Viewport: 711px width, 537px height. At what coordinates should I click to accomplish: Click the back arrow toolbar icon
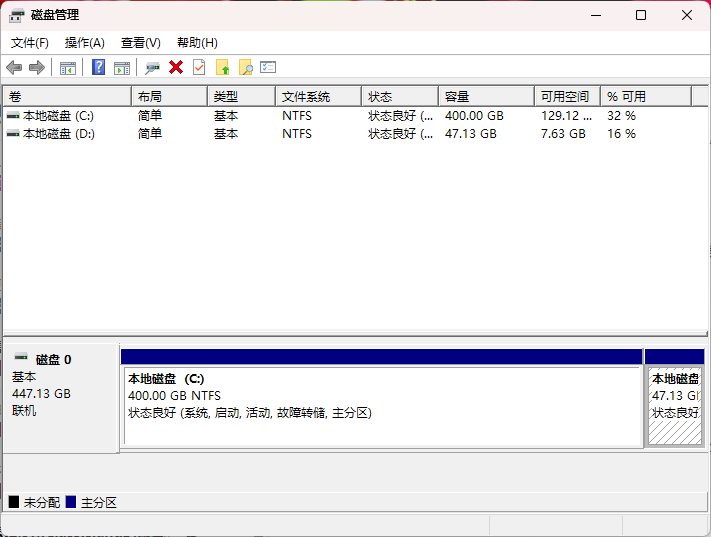[14, 67]
